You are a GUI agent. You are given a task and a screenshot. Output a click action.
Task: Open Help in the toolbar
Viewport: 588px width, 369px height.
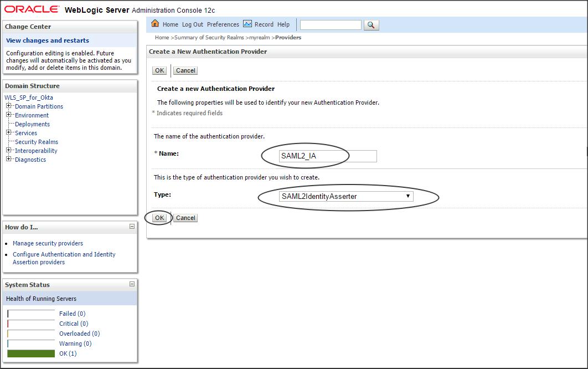click(x=283, y=24)
